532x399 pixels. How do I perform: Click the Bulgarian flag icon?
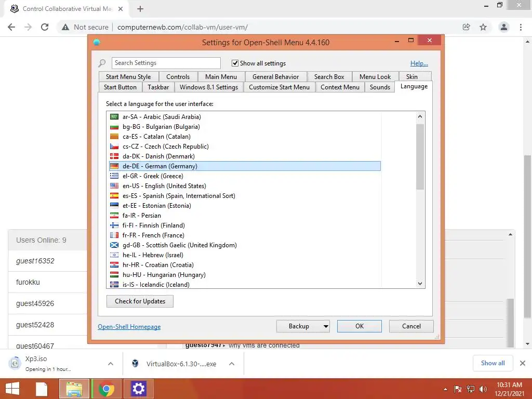[114, 127]
